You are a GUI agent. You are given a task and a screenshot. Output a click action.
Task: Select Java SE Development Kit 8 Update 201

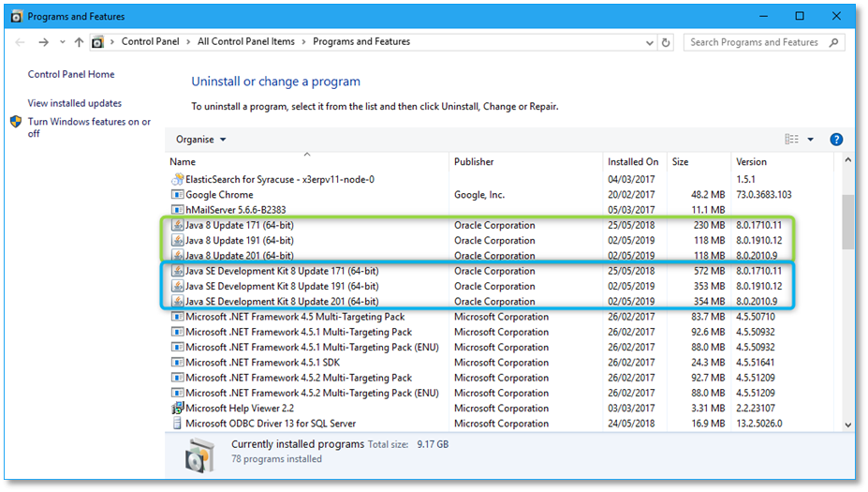pos(282,302)
